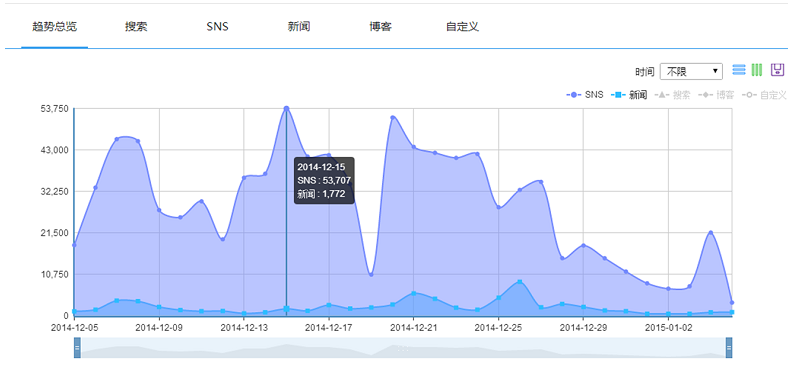
Task: Enable the 搜索 series legend label
Action: click(x=682, y=95)
